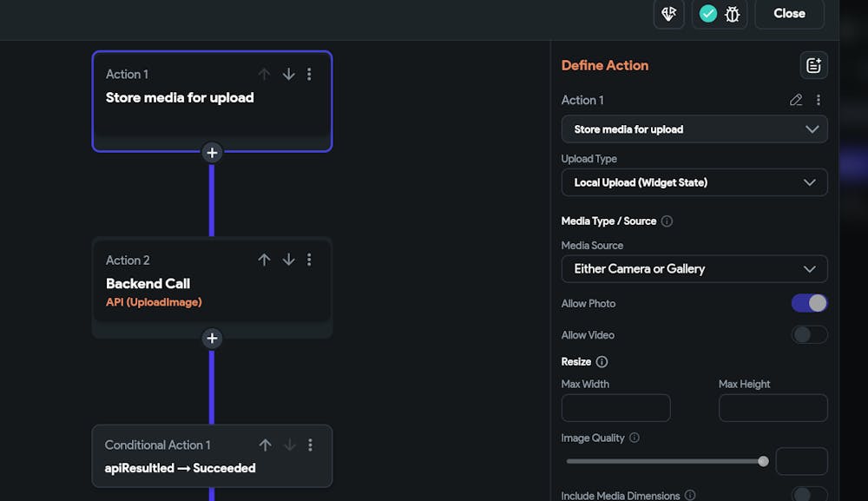Move Action 1 down with arrow icon
The width and height of the screenshot is (868, 501).
[x=288, y=74]
